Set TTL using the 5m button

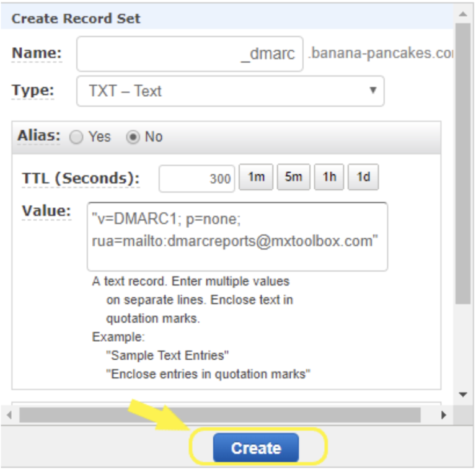click(x=293, y=177)
